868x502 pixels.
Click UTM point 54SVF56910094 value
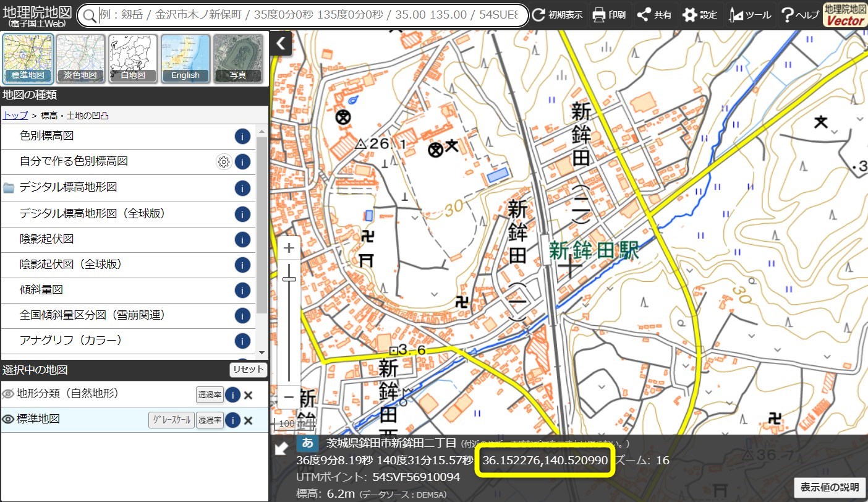tap(416, 477)
